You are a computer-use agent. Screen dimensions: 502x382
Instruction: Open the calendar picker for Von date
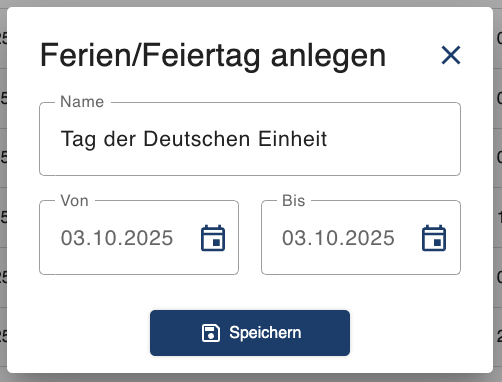point(213,238)
